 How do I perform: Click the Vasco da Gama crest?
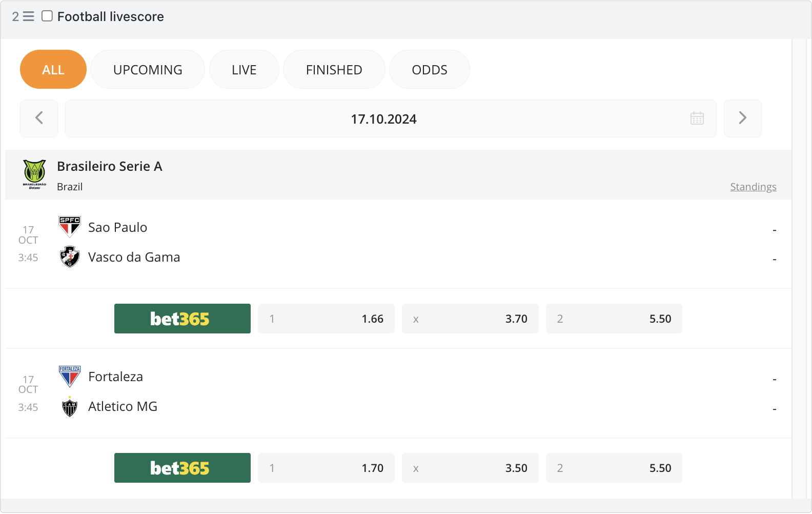[69, 256]
